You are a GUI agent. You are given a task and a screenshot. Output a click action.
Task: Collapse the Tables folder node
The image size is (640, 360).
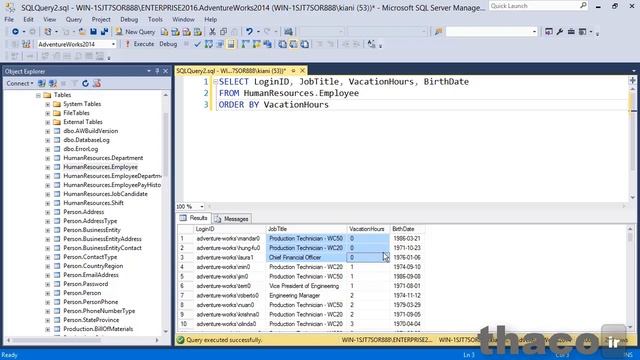point(38,95)
